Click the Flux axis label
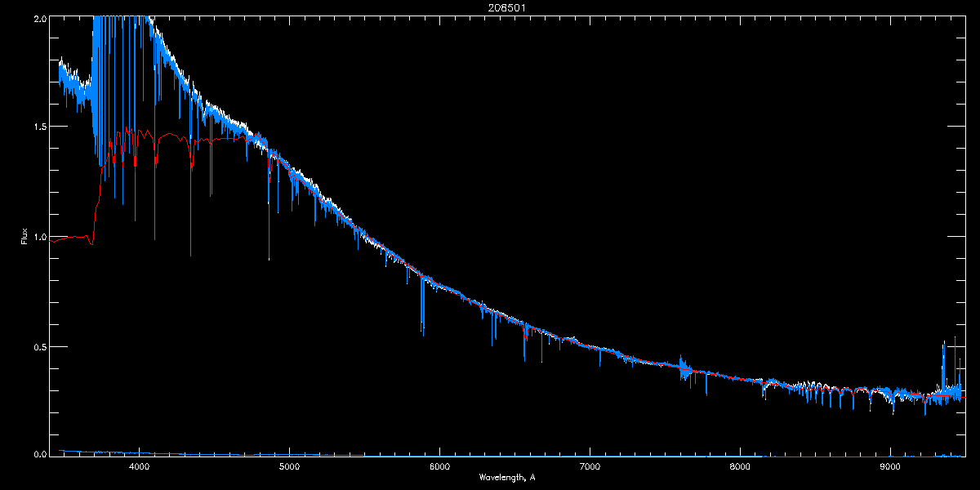Screen dimensions: 980x490 click(x=24, y=235)
